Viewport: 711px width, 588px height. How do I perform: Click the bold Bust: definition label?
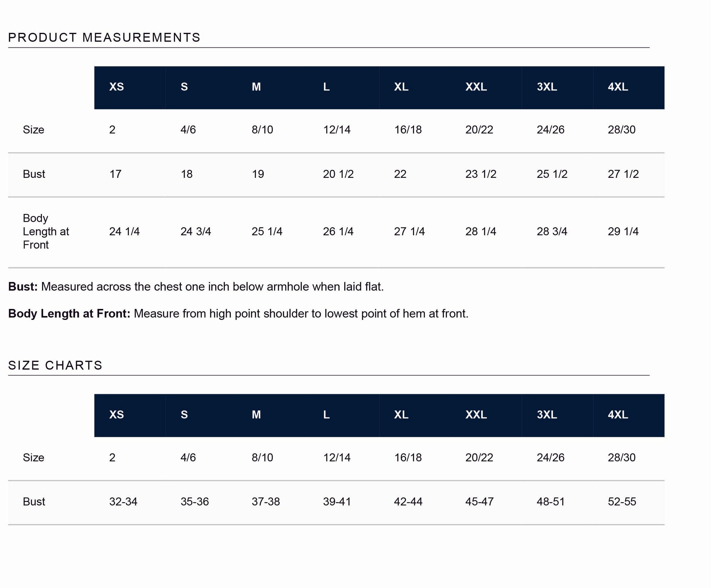tap(23, 287)
